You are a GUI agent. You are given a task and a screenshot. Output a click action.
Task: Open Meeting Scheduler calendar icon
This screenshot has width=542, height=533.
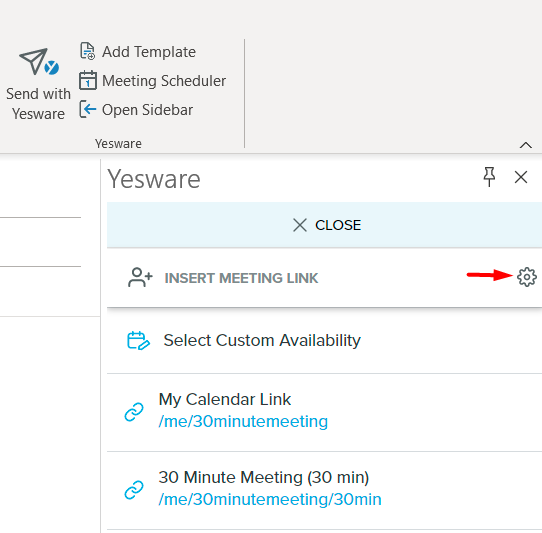pos(88,80)
